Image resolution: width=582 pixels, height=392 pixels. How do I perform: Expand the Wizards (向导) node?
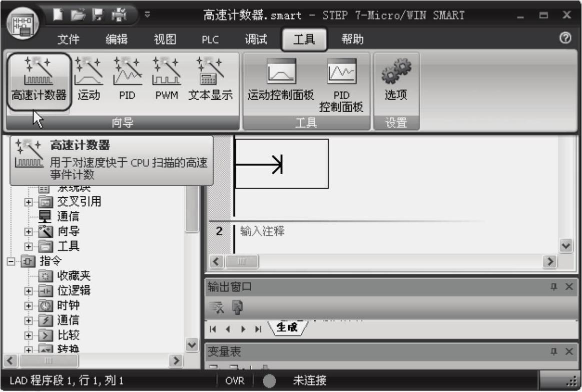pos(28,232)
